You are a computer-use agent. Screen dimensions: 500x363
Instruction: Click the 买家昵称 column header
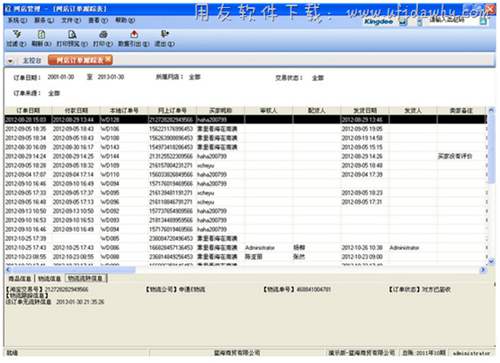coord(220,110)
